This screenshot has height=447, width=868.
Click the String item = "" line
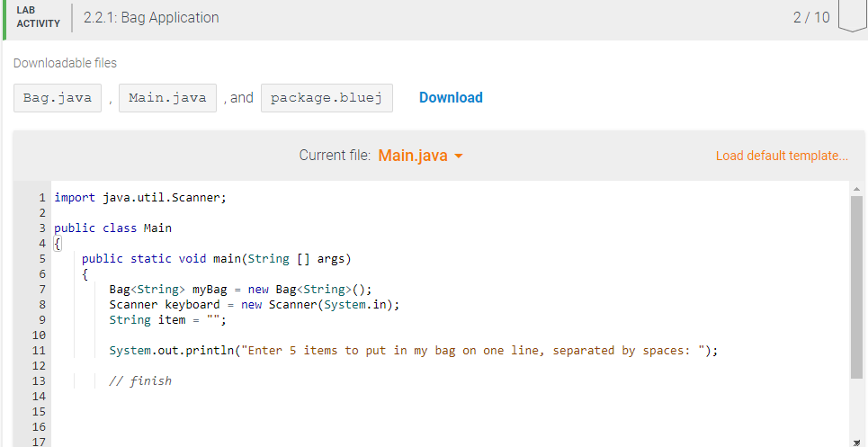point(167,320)
